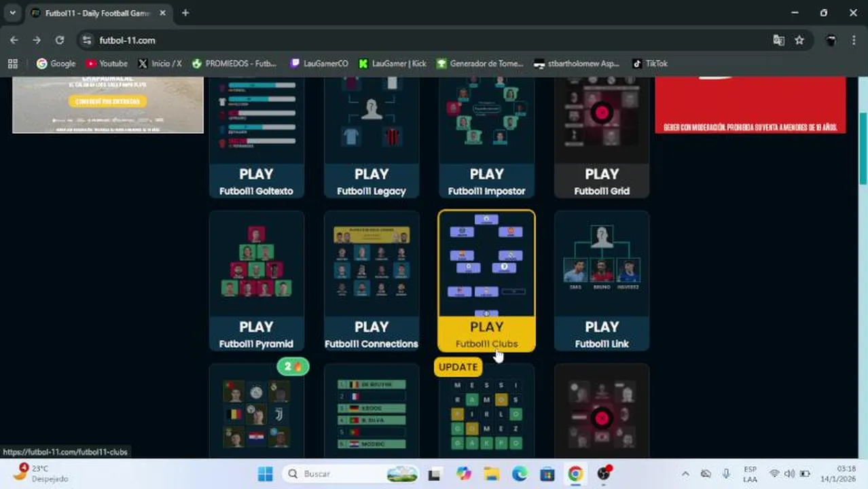The image size is (868, 489).
Task: Open the browser profile avatar
Action: (831, 40)
